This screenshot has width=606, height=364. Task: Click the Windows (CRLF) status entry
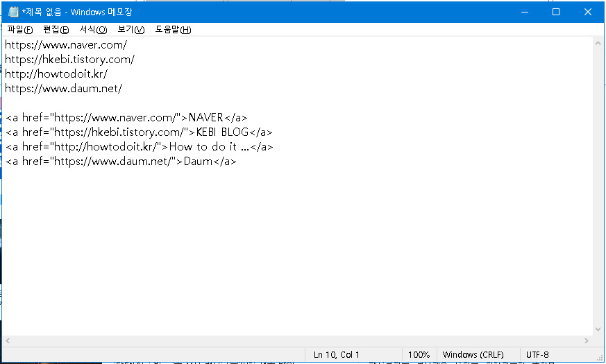473,355
